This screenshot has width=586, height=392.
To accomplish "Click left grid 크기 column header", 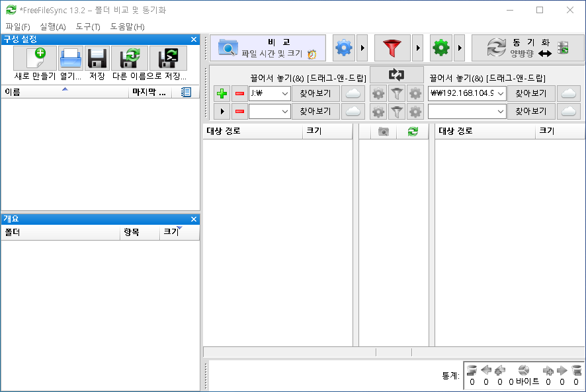I will pyautogui.click(x=327, y=132).
